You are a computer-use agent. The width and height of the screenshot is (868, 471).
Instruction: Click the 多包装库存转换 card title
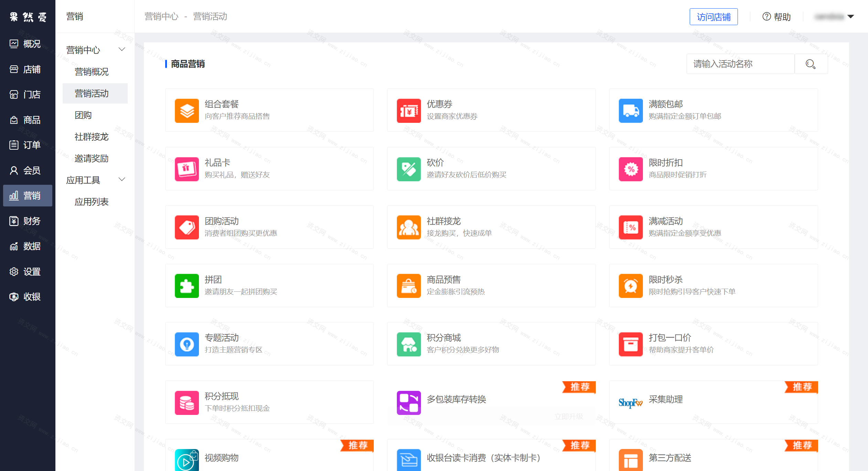point(456,399)
